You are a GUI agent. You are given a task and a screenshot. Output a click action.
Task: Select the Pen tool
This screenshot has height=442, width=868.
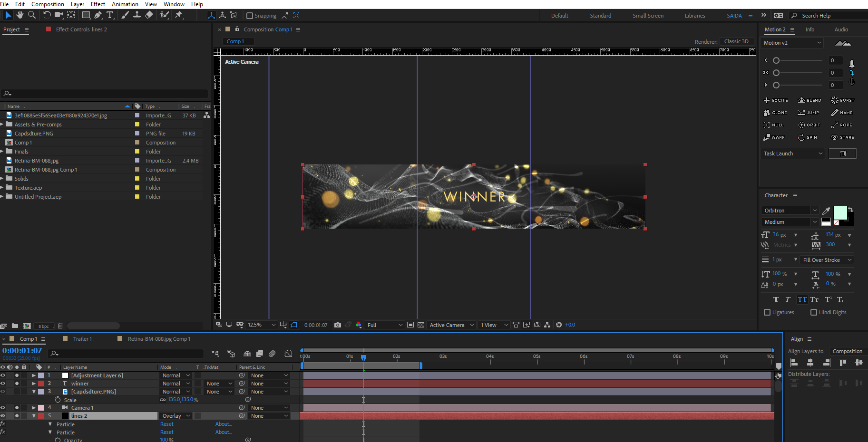coord(98,15)
